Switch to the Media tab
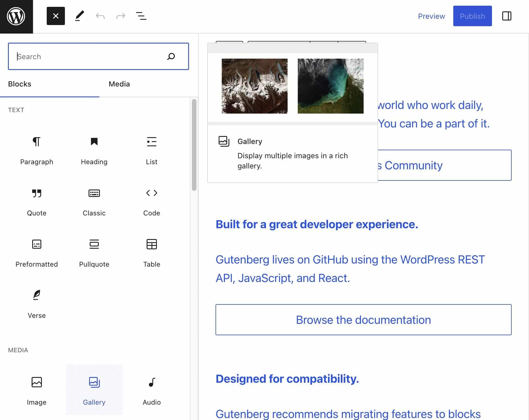 point(119,84)
